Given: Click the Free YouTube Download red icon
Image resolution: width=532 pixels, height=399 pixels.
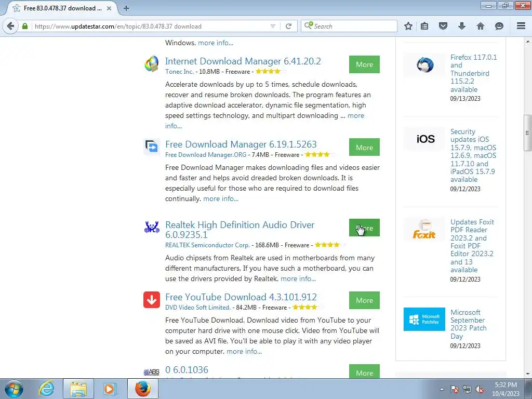Looking at the screenshot, I should (152, 300).
